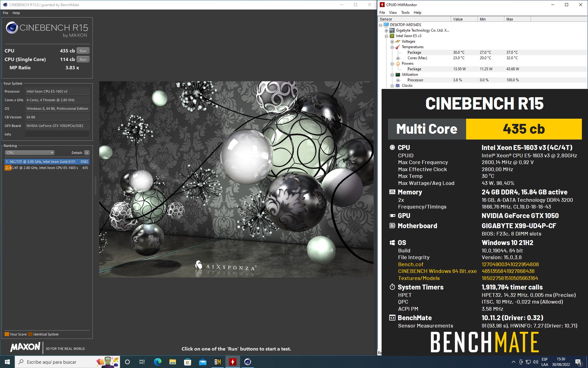Select the Xeon E5-1603 v3 ranking entry
This screenshot has width=588, height=368.
(47, 168)
